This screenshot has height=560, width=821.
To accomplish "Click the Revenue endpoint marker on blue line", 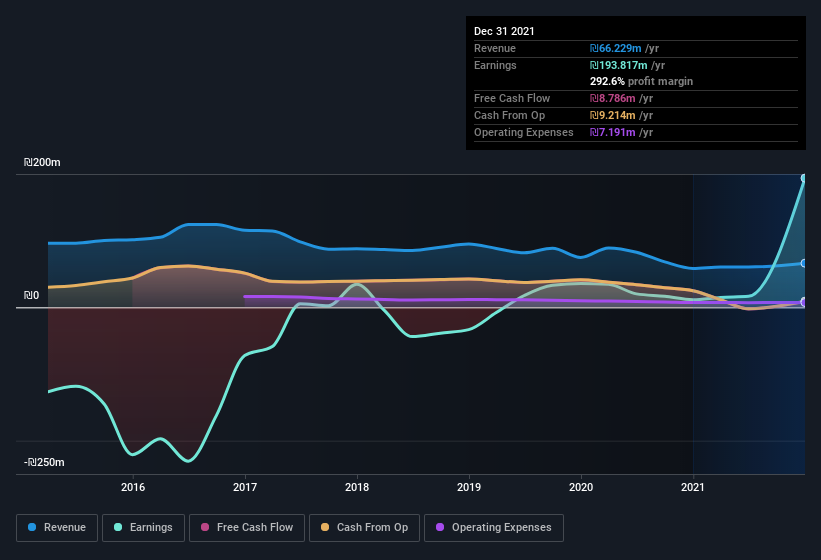I will point(804,263).
